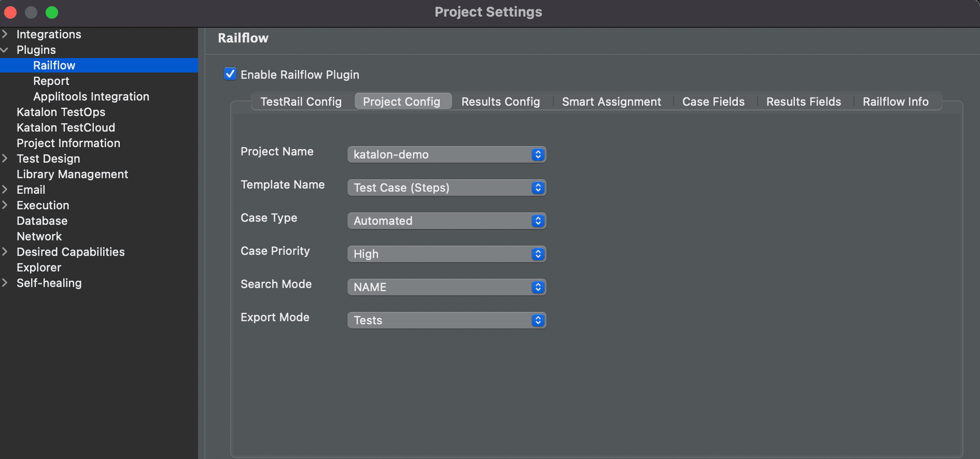Click the Plugins label

click(36, 50)
